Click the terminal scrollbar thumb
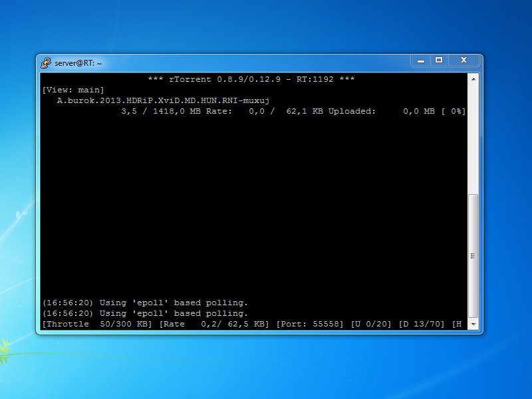The height and width of the screenshot is (399, 532). tap(473, 256)
